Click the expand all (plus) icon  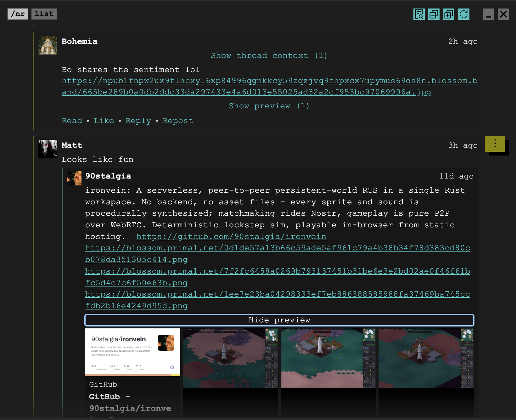click(448, 14)
